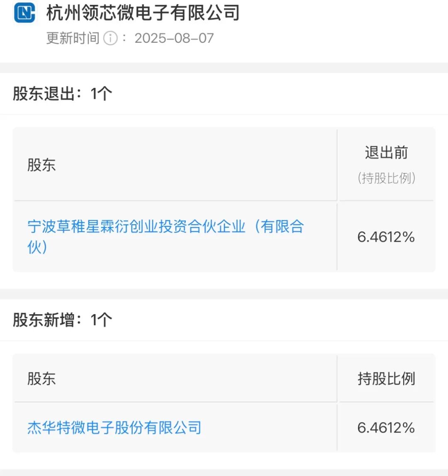Click the update date 2025-08-07
The width and height of the screenshot is (448, 476).
tap(174, 38)
